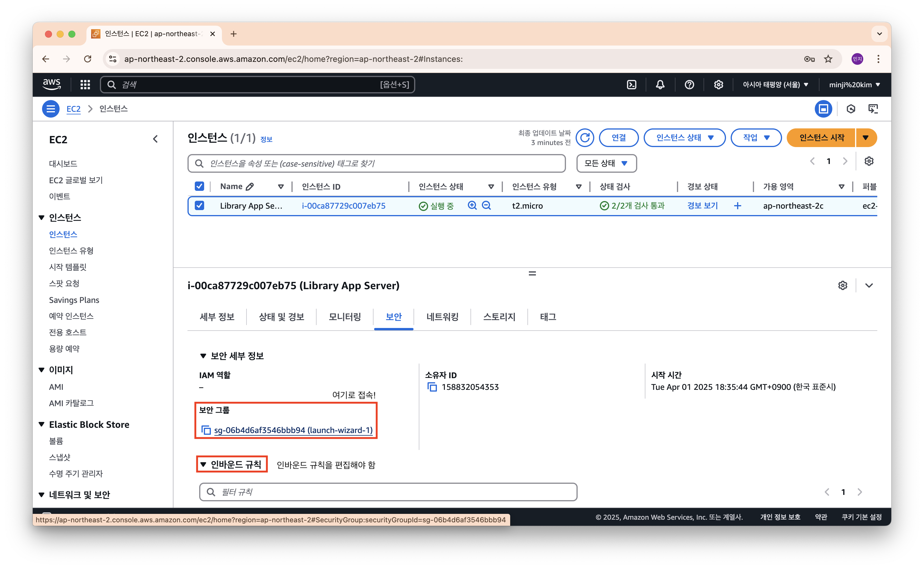Launch CloudShell terminal icon
The image size is (924, 569).
click(x=631, y=85)
